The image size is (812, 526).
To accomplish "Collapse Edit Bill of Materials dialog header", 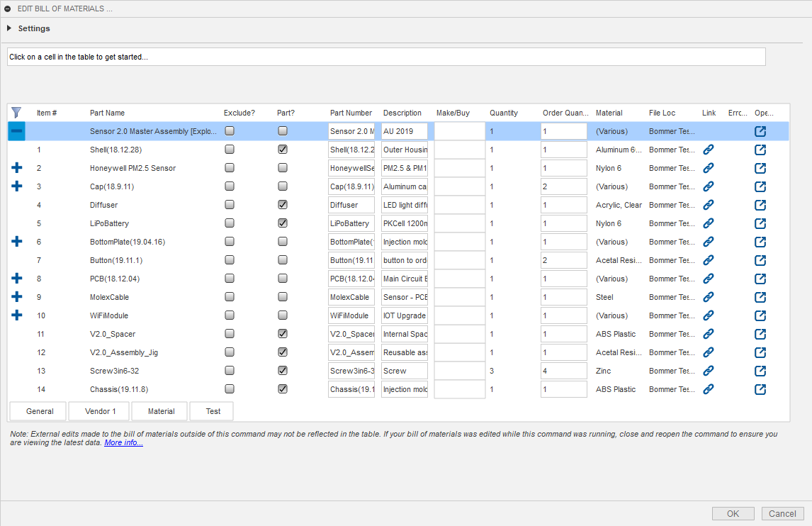I will (x=7, y=9).
